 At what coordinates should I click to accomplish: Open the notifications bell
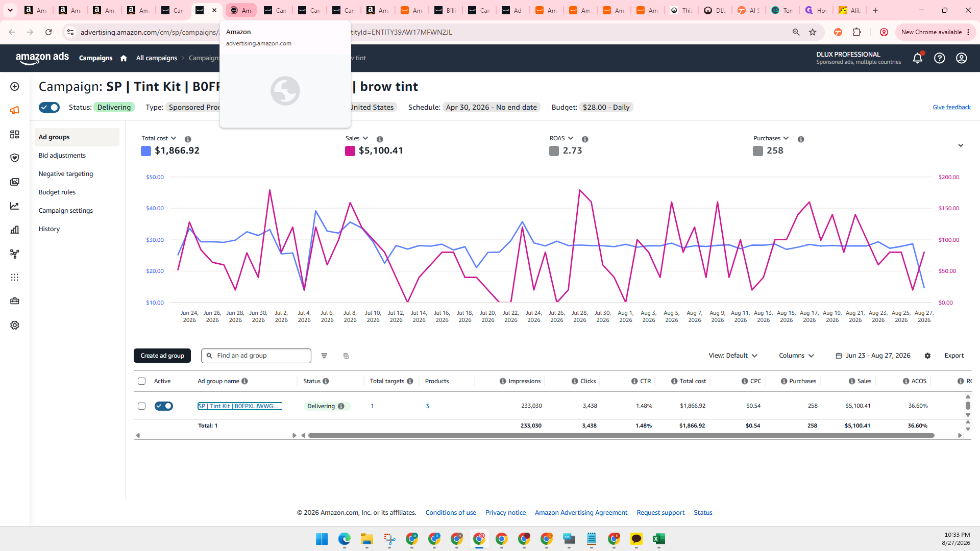[x=917, y=58]
